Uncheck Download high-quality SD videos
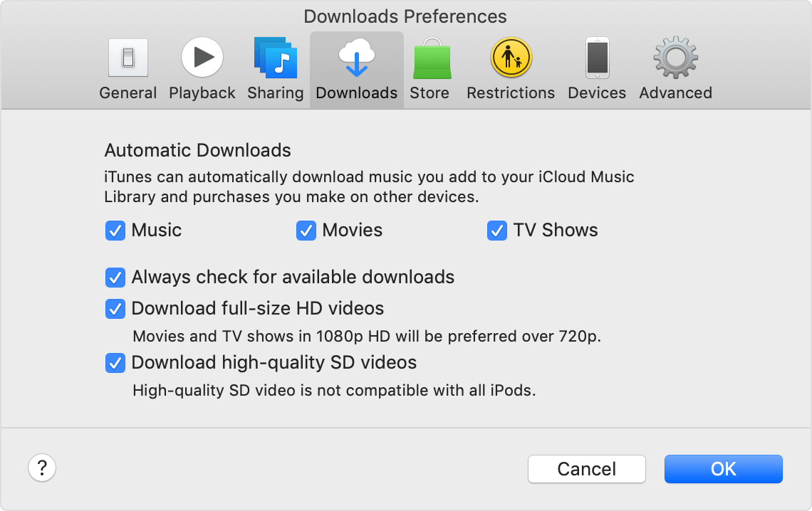 pyautogui.click(x=115, y=363)
